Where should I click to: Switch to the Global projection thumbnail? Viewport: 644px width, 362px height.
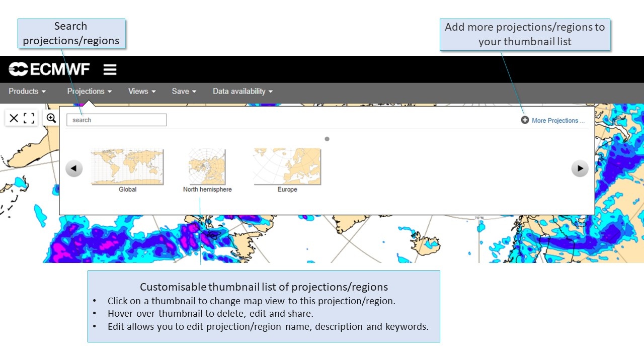click(x=127, y=166)
